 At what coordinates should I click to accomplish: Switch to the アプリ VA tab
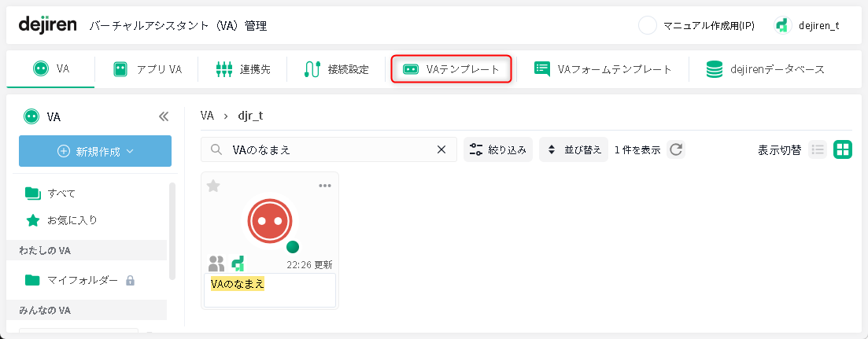pyautogui.click(x=147, y=69)
